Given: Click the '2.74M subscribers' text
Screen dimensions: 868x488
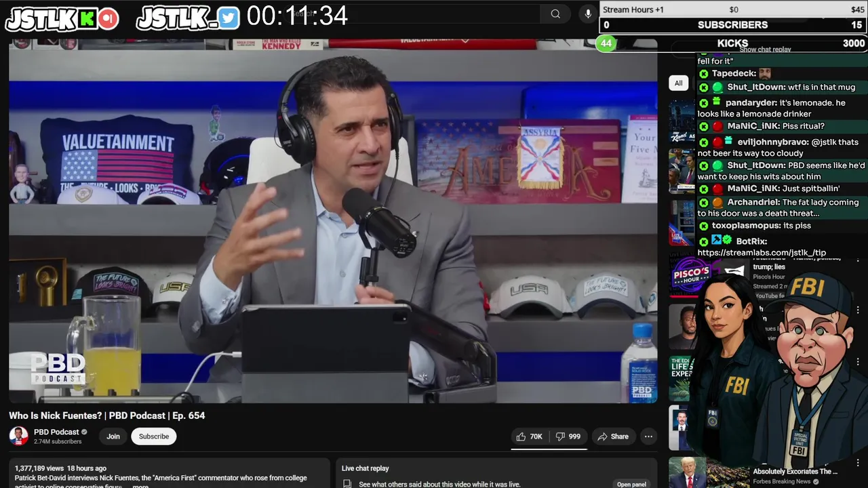Looking at the screenshot, I should click(58, 442).
